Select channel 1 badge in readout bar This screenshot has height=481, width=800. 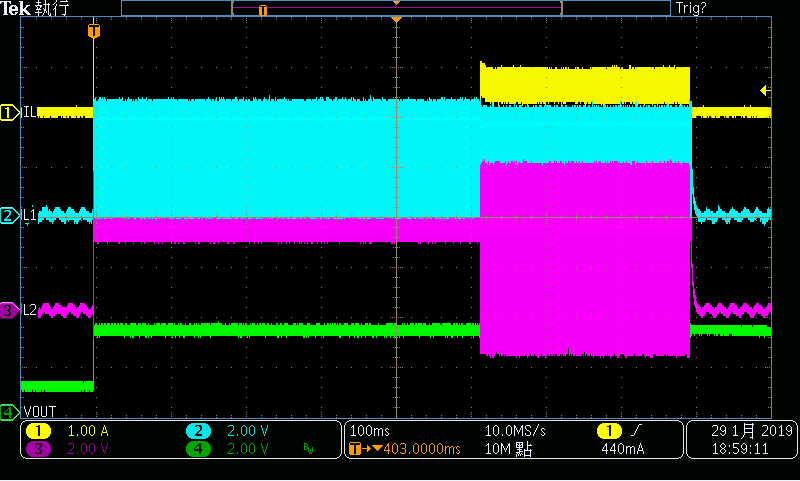(x=38, y=432)
